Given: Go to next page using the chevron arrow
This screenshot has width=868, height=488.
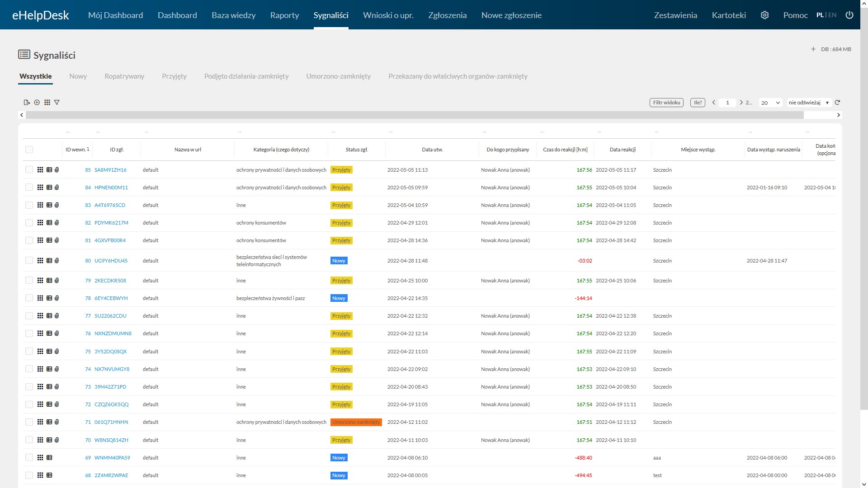Looking at the screenshot, I should [741, 103].
